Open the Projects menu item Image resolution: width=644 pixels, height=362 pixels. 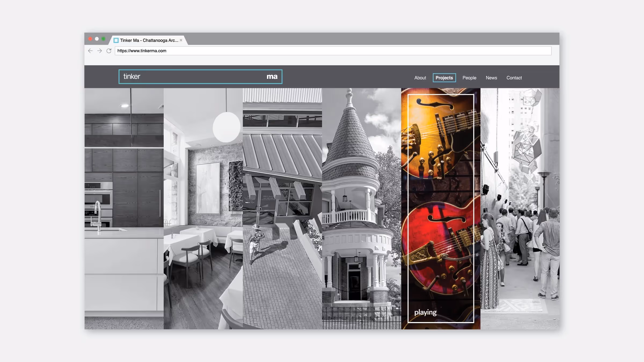tap(444, 78)
